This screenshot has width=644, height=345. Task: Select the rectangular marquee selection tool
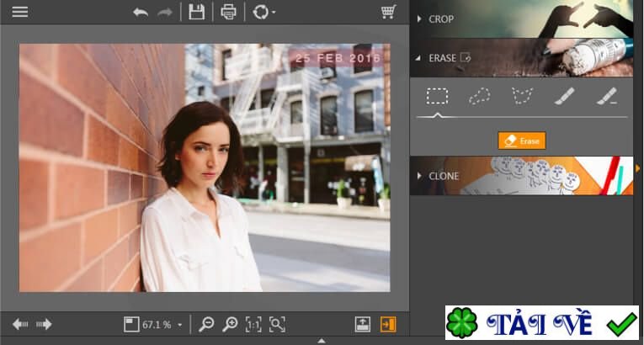point(437,96)
